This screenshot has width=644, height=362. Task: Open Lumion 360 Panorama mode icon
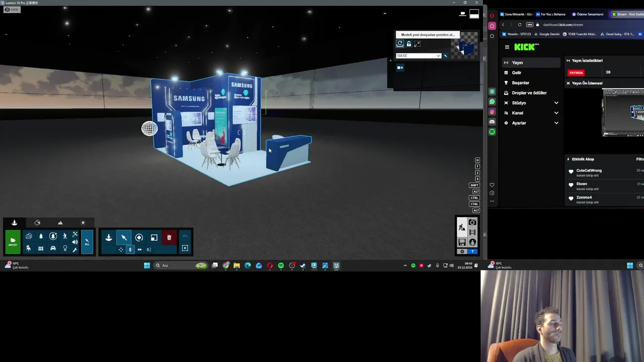[x=472, y=242]
